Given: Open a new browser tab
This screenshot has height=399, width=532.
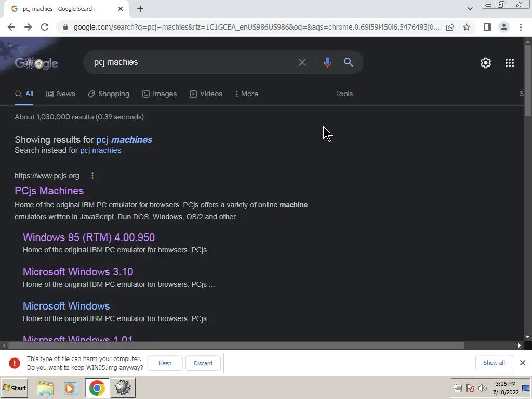Looking at the screenshot, I should point(140,9).
